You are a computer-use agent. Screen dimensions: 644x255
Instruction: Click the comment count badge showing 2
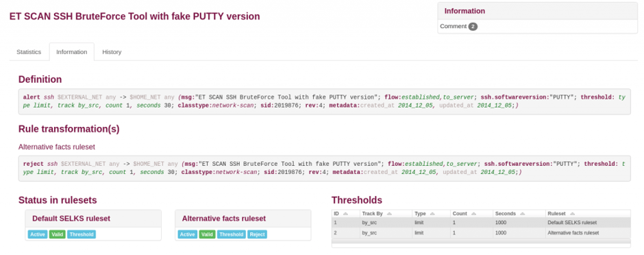(473, 27)
